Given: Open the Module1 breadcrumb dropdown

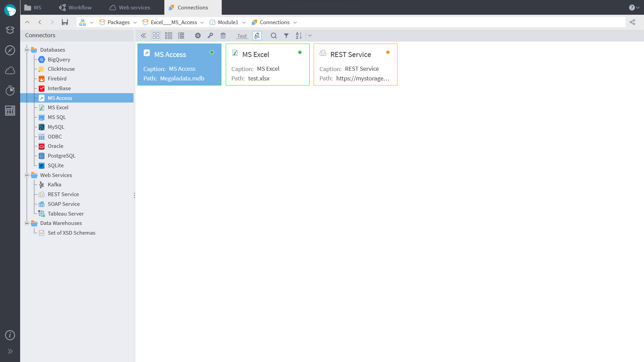Looking at the screenshot, I should point(244,22).
